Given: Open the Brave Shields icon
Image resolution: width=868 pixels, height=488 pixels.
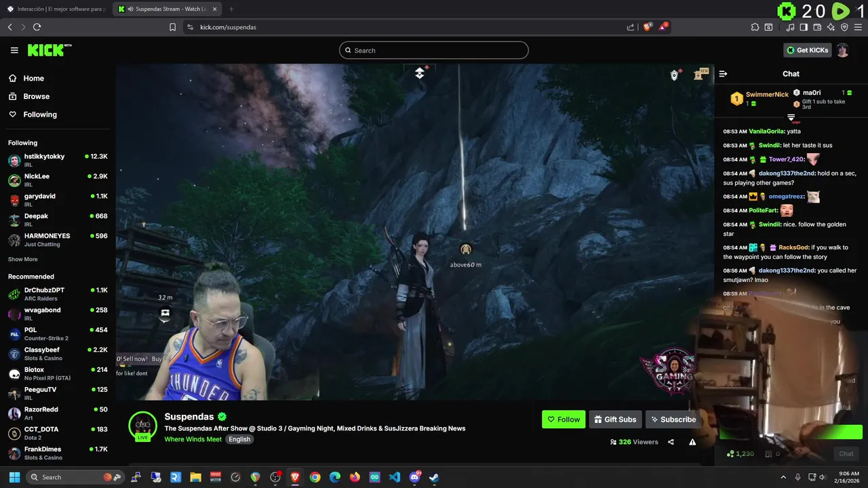Looking at the screenshot, I should tap(648, 27).
